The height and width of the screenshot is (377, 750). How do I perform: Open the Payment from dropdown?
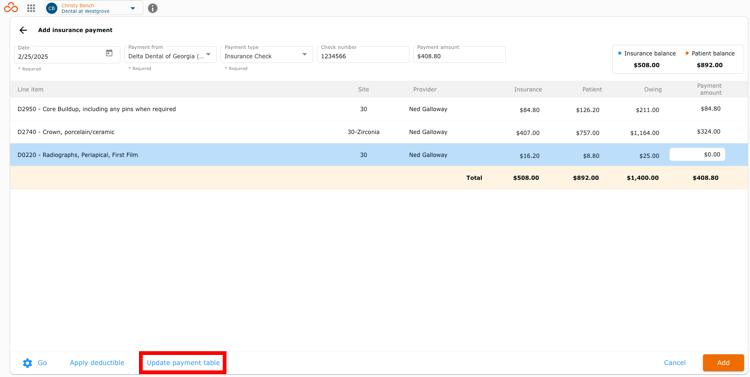click(x=171, y=55)
